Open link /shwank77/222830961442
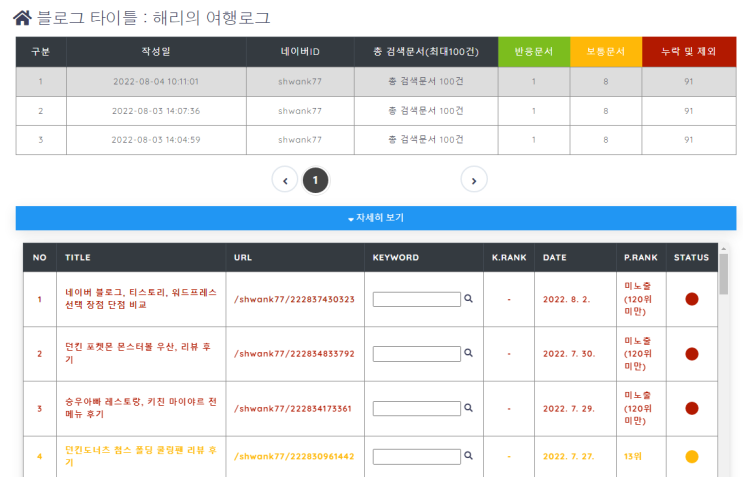The image size is (743, 477). [294, 457]
